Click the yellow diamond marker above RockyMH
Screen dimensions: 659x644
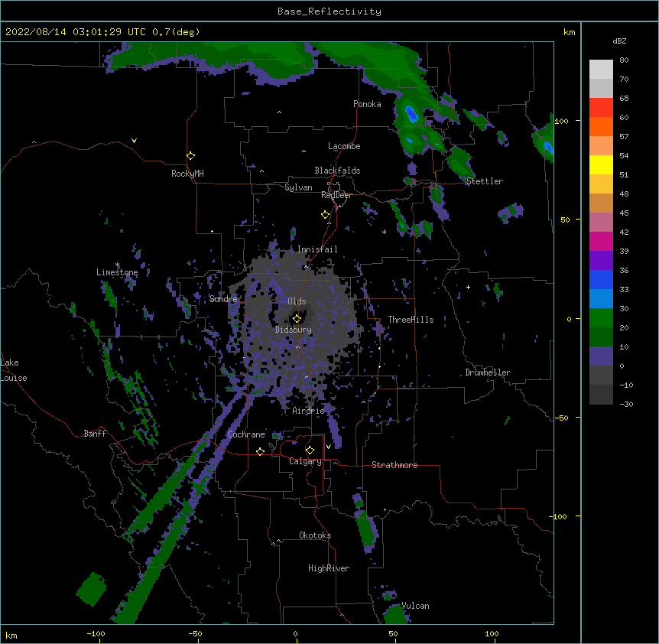point(191,156)
